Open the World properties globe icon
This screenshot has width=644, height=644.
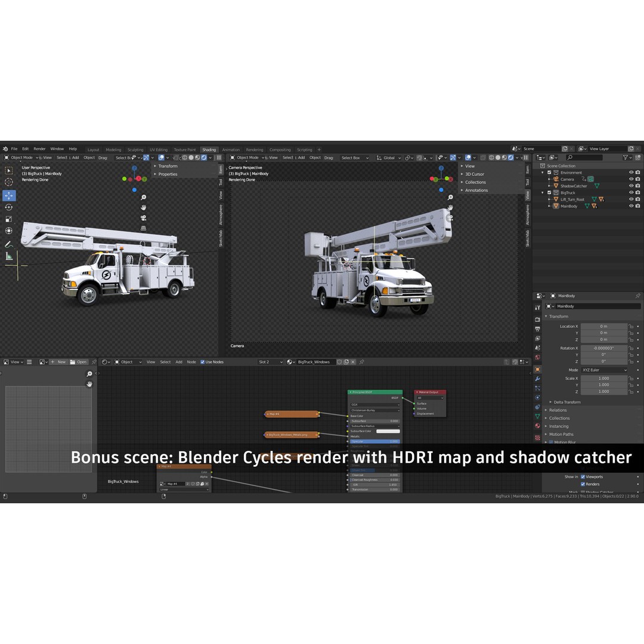538,357
